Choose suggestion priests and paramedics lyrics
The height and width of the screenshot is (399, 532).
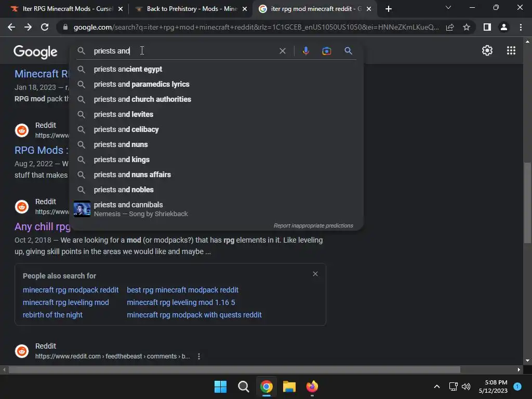click(216, 84)
